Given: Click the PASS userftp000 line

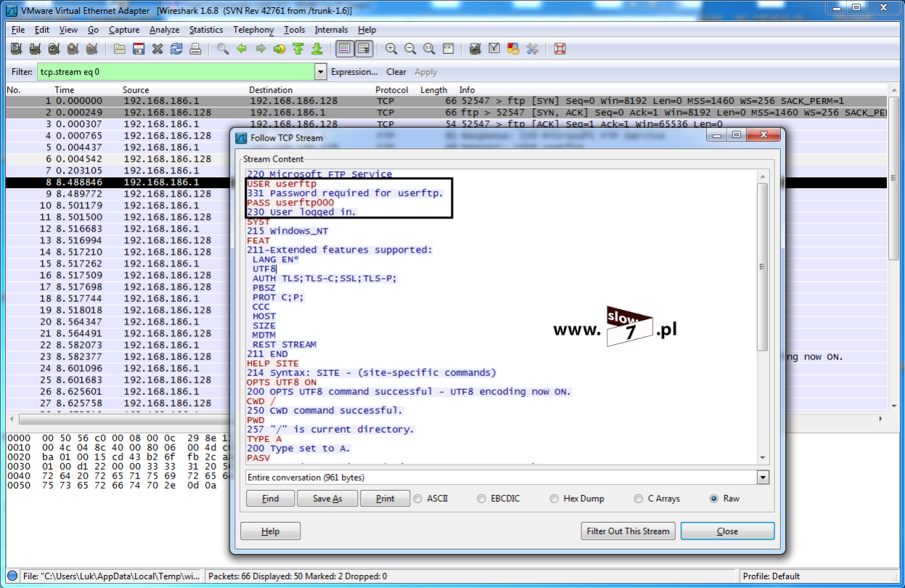Looking at the screenshot, I should (x=290, y=203).
